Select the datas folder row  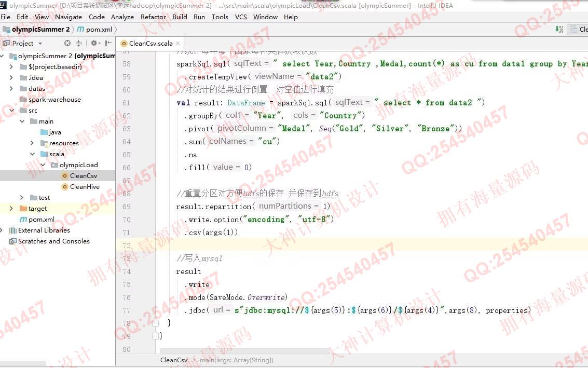point(58,89)
